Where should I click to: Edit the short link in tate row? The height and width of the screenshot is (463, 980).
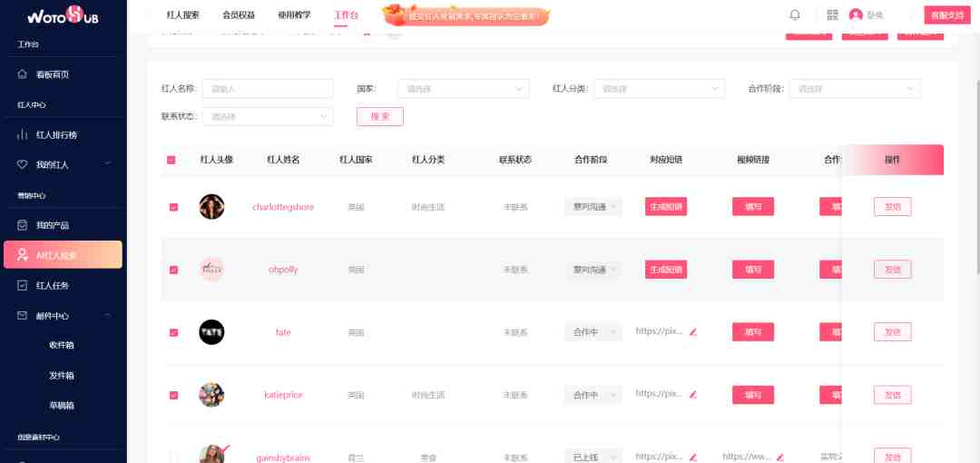tap(692, 332)
